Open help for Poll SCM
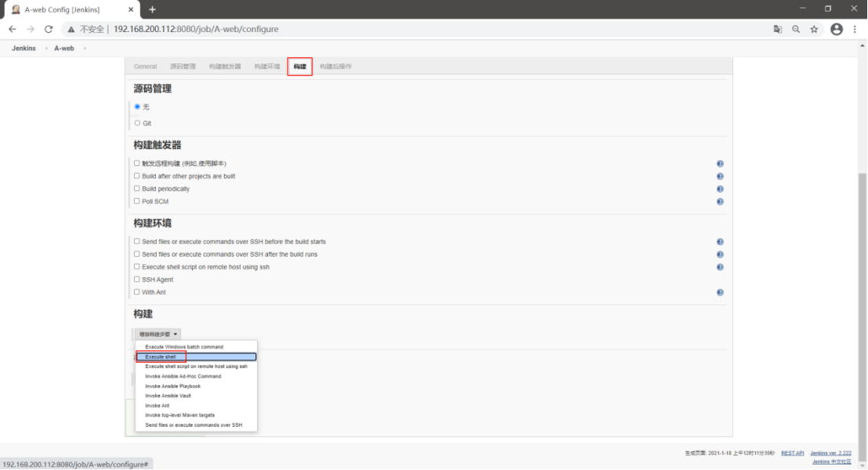 [x=720, y=201]
